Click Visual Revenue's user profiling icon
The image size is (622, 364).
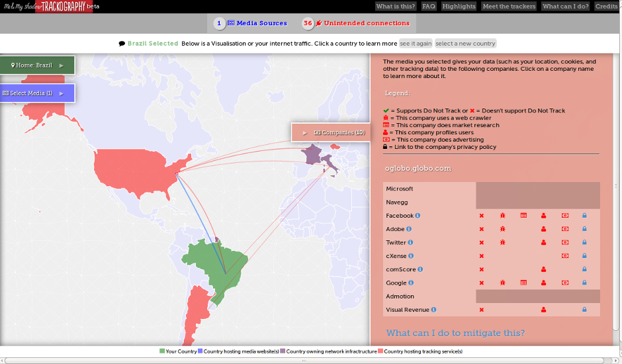point(543,310)
